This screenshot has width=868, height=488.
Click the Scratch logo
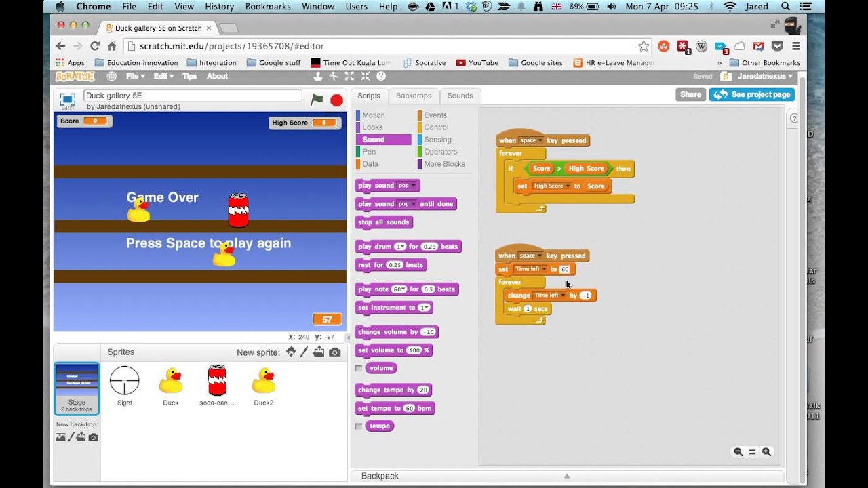pyautogui.click(x=75, y=77)
